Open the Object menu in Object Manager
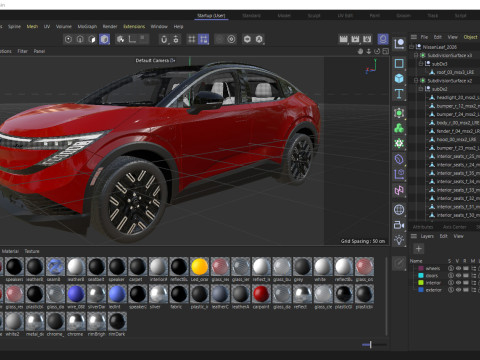This screenshot has width=480, height=360. click(470, 37)
